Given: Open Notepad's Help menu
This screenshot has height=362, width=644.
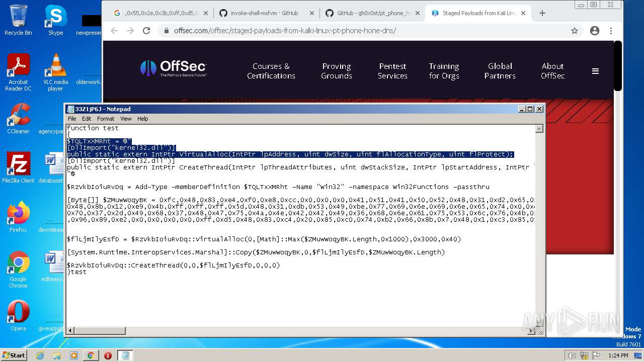Looking at the screenshot, I should coord(143,119).
